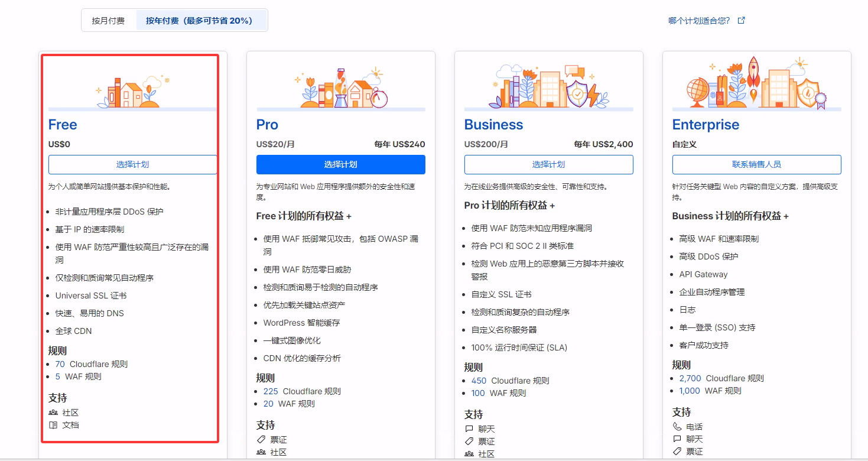Viewport: 868px width, 461px height.
Task: Select 按年付费 yearly billing option
Action: [x=199, y=21]
